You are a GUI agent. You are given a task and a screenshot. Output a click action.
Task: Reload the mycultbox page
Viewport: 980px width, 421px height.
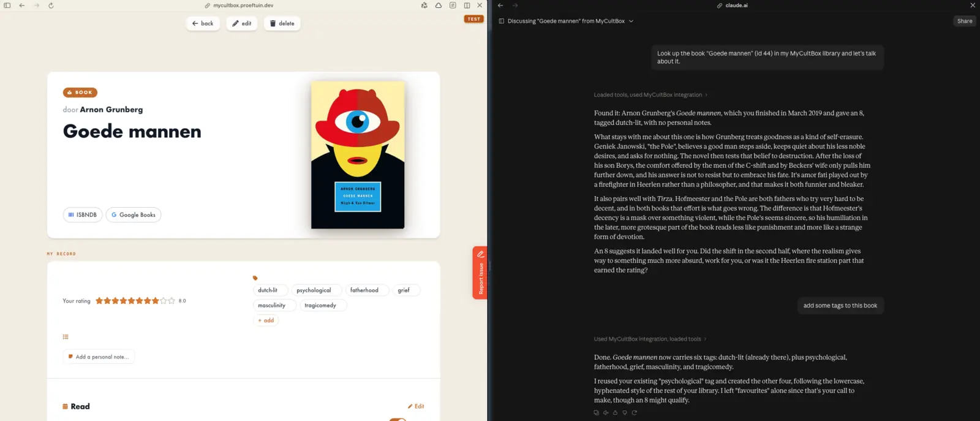[51, 6]
